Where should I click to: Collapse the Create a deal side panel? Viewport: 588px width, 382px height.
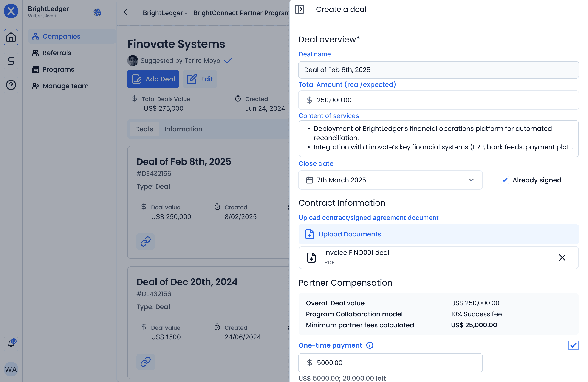[x=300, y=9]
